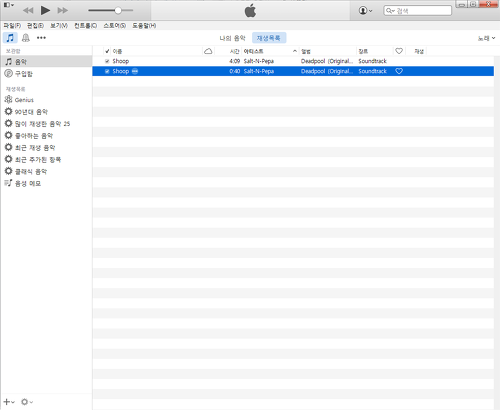Viewport: 500px width, 410px height.
Task: Switch to the 재생목록 tab
Action: point(269,38)
